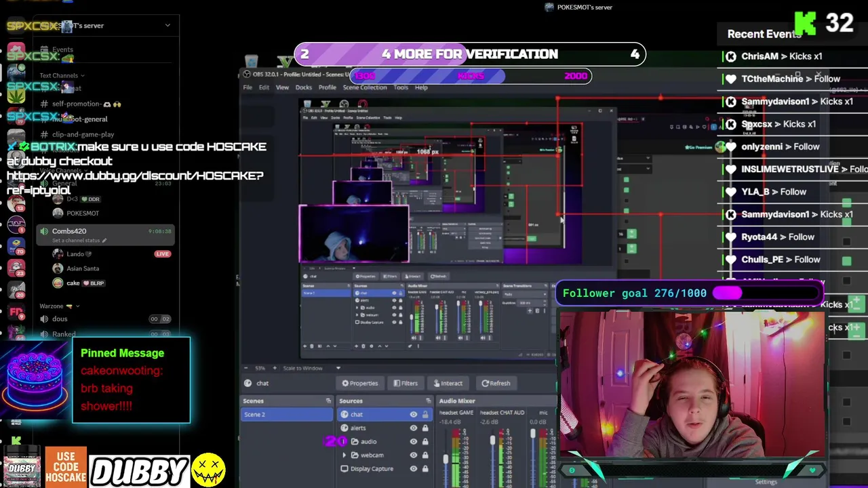This screenshot has height=488, width=868.
Task: Click the Set a channel status pencil
Action: [104, 241]
